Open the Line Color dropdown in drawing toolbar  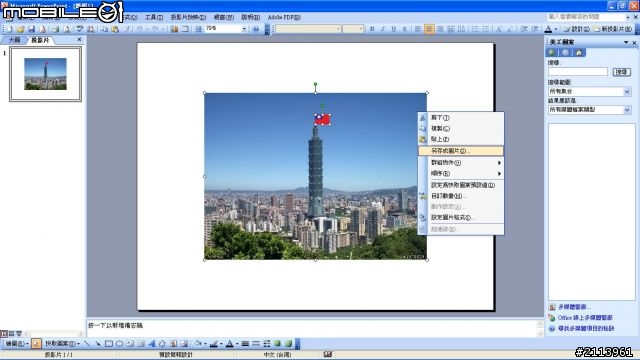[221, 344]
